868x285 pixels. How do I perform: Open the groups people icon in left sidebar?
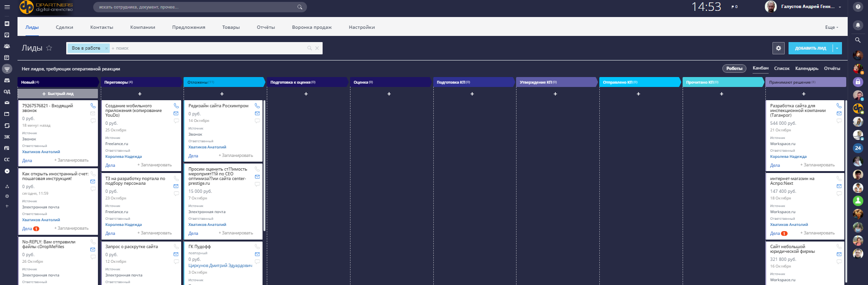7,46
